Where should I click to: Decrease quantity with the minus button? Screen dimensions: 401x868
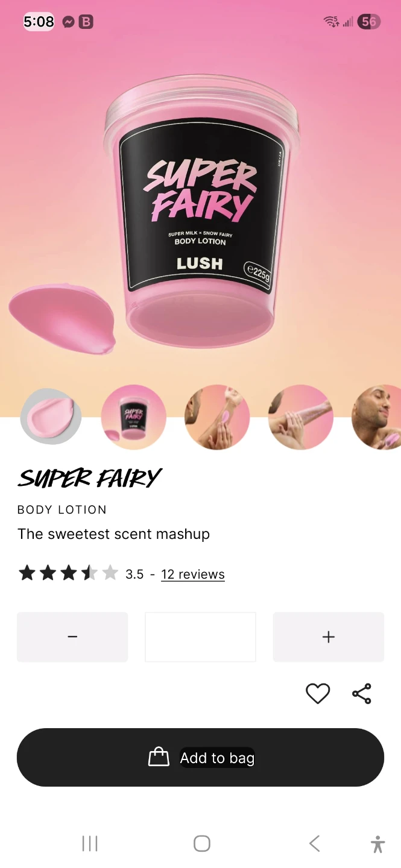(x=72, y=637)
